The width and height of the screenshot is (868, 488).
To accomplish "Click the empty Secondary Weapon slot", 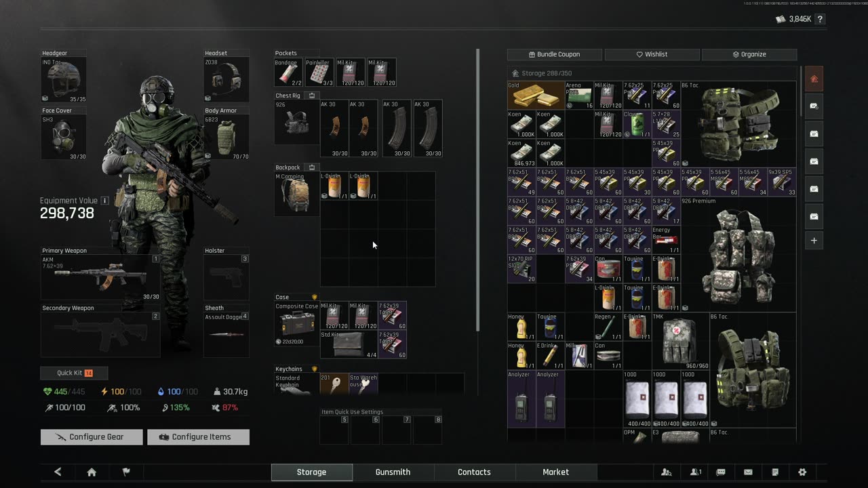I will click(100, 334).
